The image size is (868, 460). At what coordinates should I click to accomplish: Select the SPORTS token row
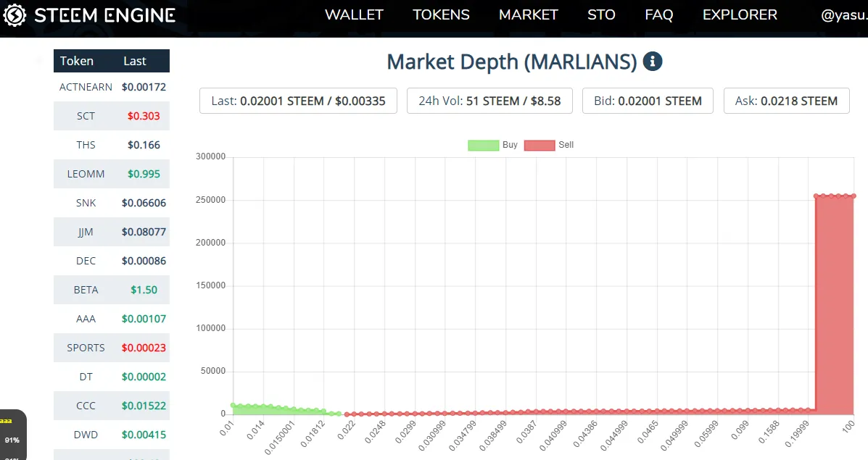tap(111, 348)
